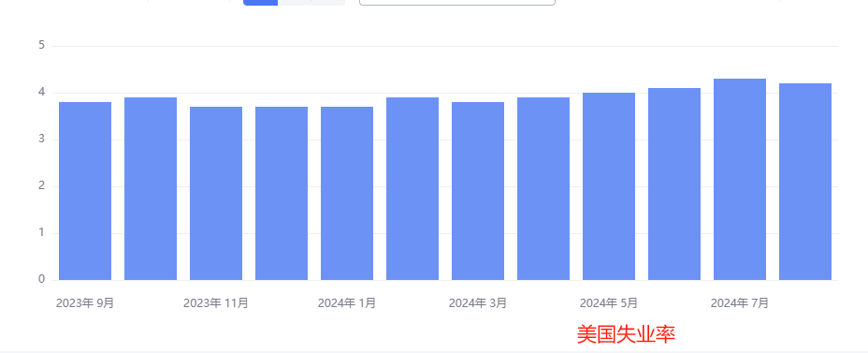Pick the 2024年 5月 bar at value 4
Viewport: 868px width, 353px height.
(609, 186)
